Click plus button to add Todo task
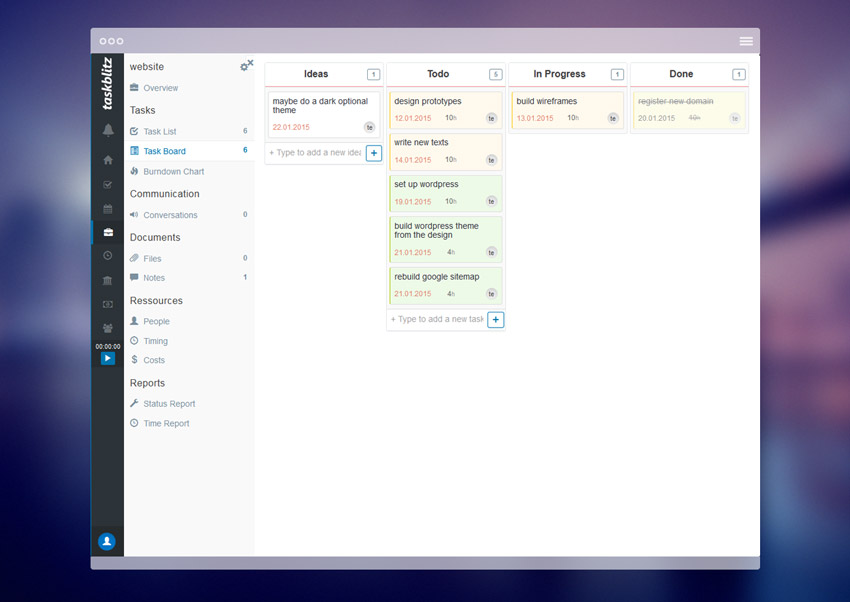The height and width of the screenshot is (602, 850). [x=496, y=320]
